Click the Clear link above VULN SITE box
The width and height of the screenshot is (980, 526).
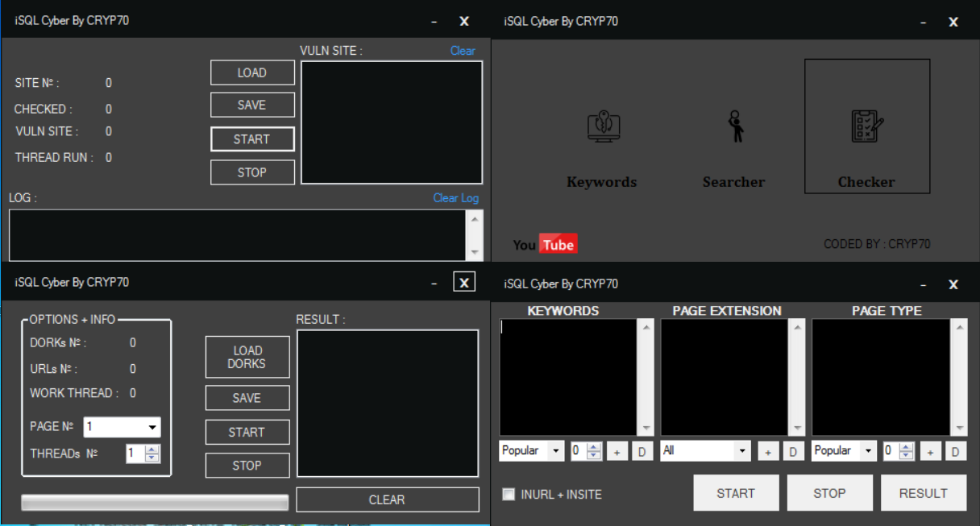463,51
